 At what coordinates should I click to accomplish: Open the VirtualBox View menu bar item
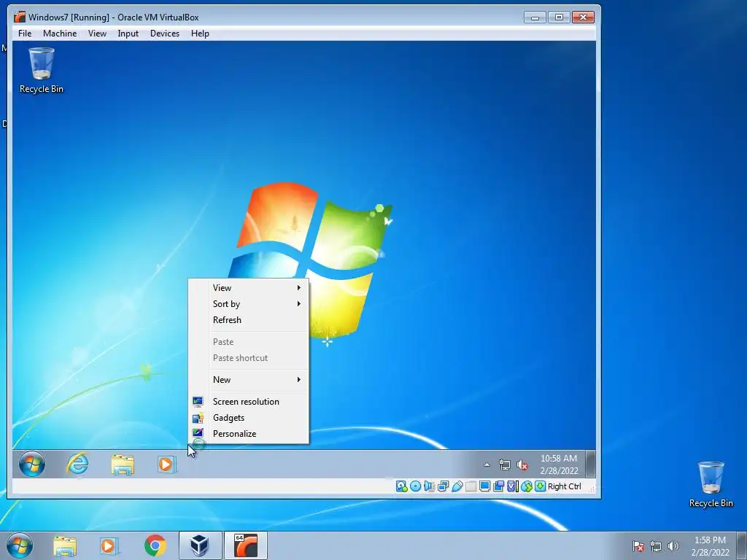(97, 34)
